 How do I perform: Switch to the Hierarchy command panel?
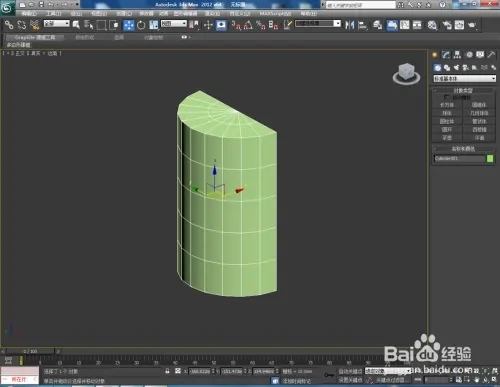pyautogui.click(x=457, y=55)
